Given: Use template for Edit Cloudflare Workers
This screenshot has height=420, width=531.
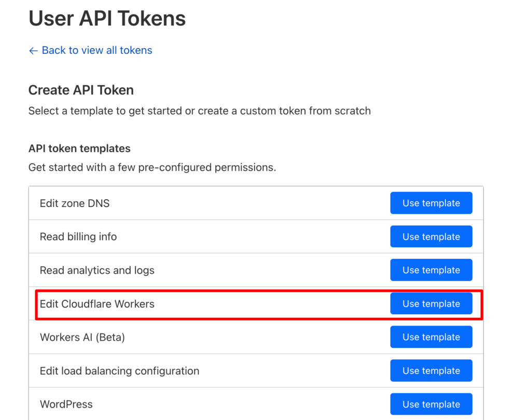Looking at the screenshot, I should coord(431,303).
